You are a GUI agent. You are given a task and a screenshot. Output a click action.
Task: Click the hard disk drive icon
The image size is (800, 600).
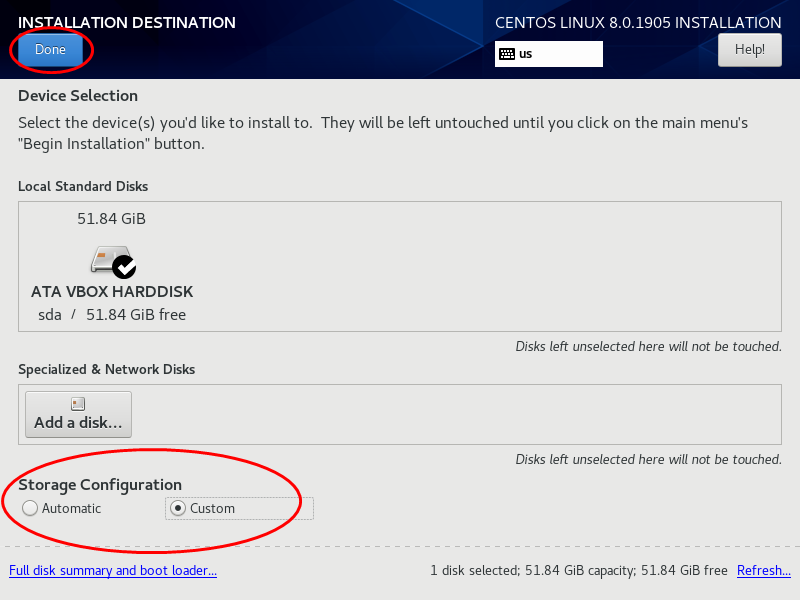pos(110,260)
